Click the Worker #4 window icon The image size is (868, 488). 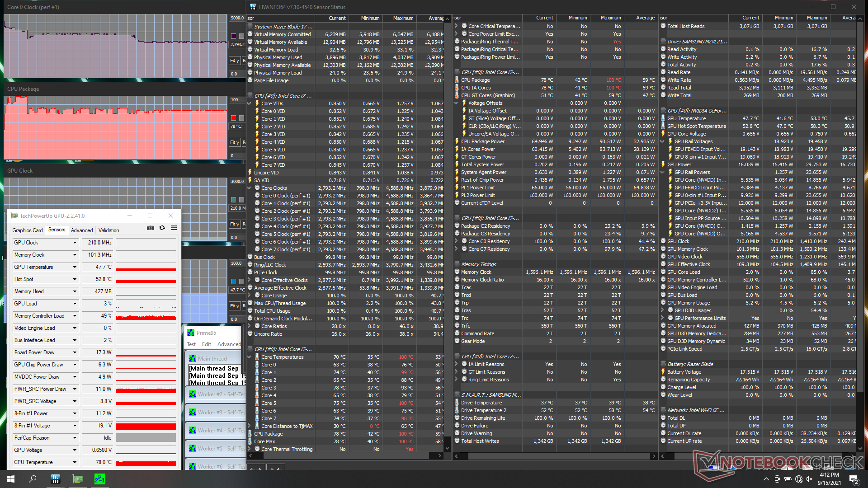tap(193, 431)
